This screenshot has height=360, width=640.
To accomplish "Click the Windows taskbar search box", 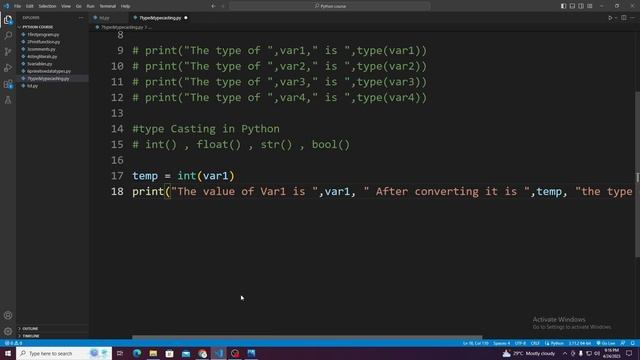I will coord(64,353).
